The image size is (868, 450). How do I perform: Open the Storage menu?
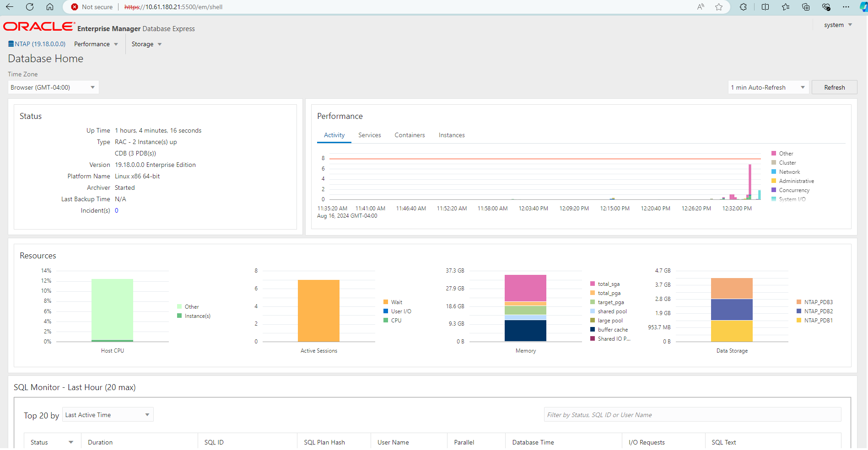tap(146, 44)
